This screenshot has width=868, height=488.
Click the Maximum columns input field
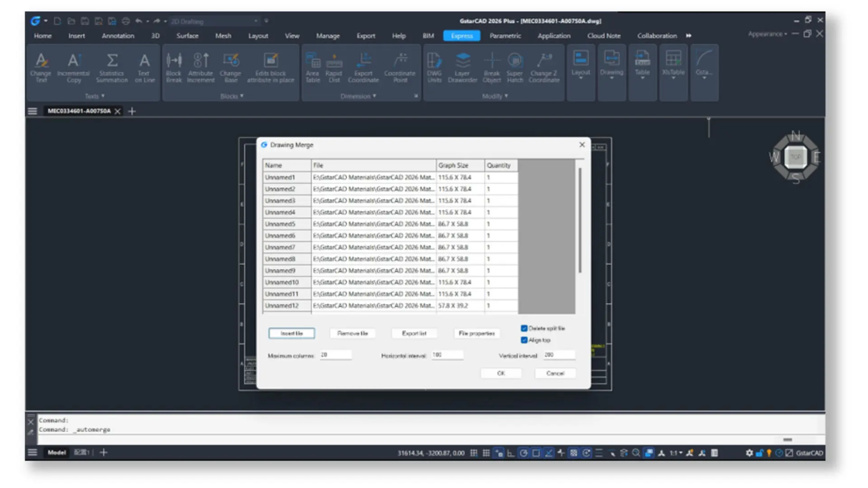(335, 355)
